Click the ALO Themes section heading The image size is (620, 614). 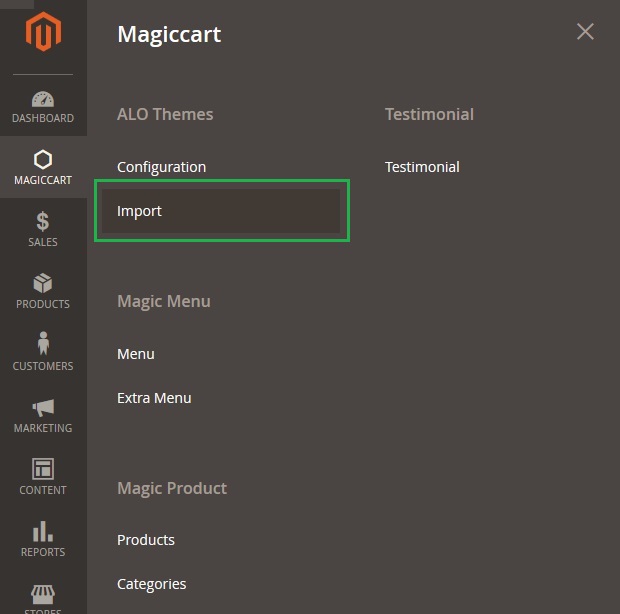165,114
